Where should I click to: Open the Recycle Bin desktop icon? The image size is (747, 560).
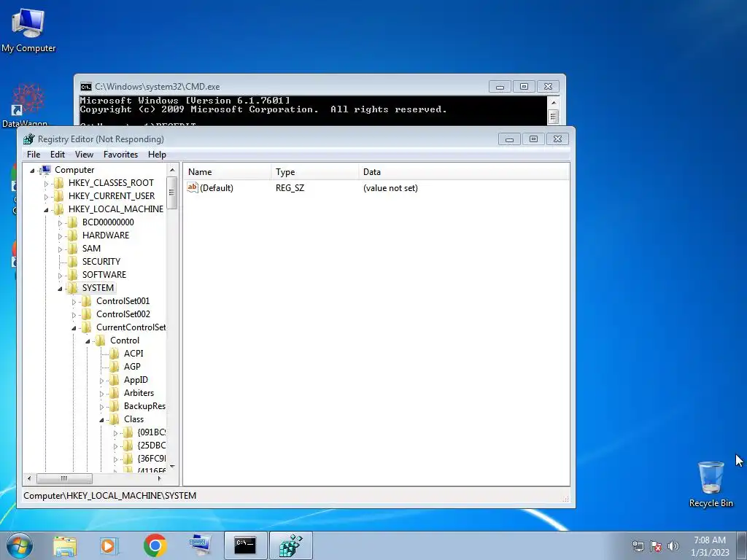coord(711,484)
